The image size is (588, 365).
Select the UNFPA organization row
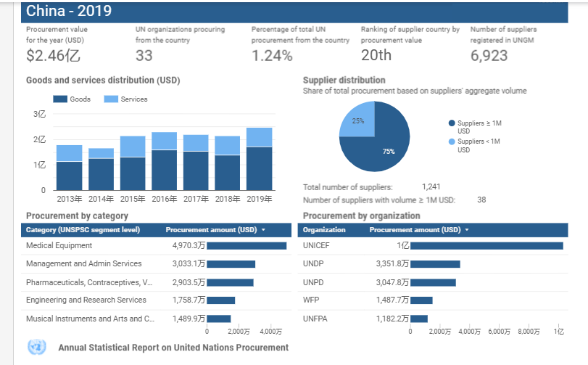433,319
